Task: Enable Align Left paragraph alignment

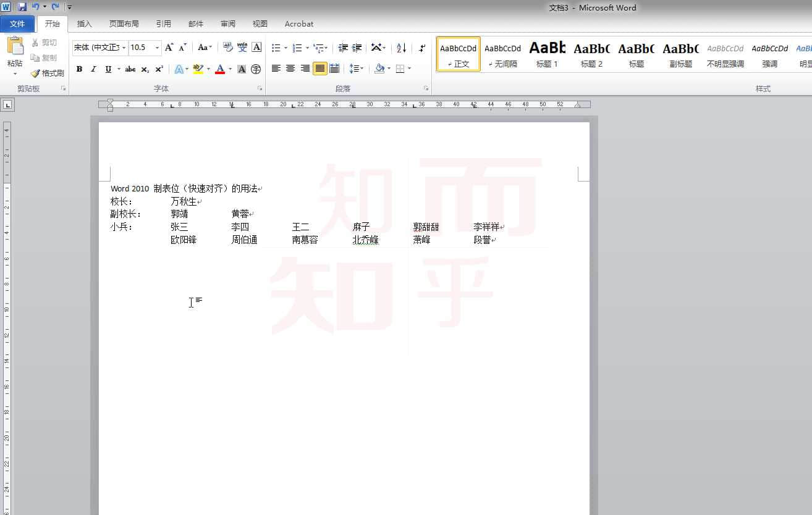Action: click(x=276, y=69)
